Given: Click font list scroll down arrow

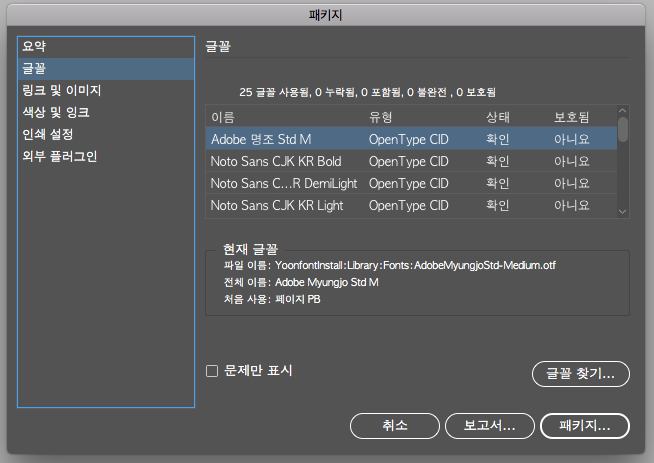Looking at the screenshot, I should coord(623,212).
